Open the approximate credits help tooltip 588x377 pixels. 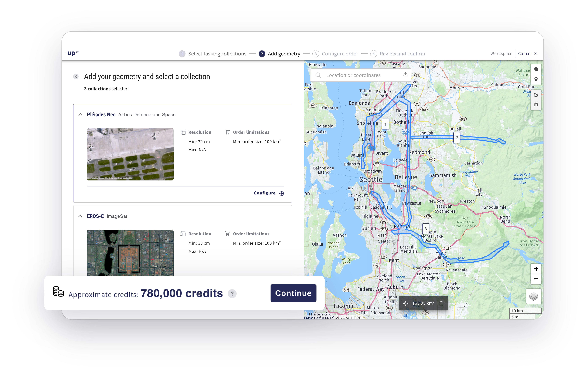(x=232, y=294)
